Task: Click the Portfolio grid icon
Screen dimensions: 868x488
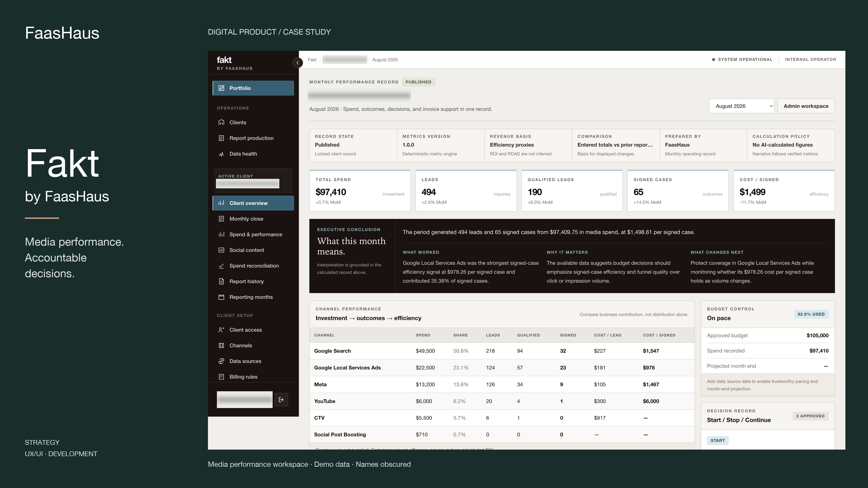Action: click(221, 88)
